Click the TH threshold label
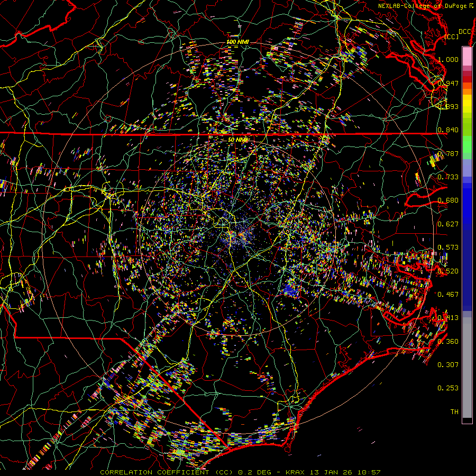 click(x=454, y=412)
